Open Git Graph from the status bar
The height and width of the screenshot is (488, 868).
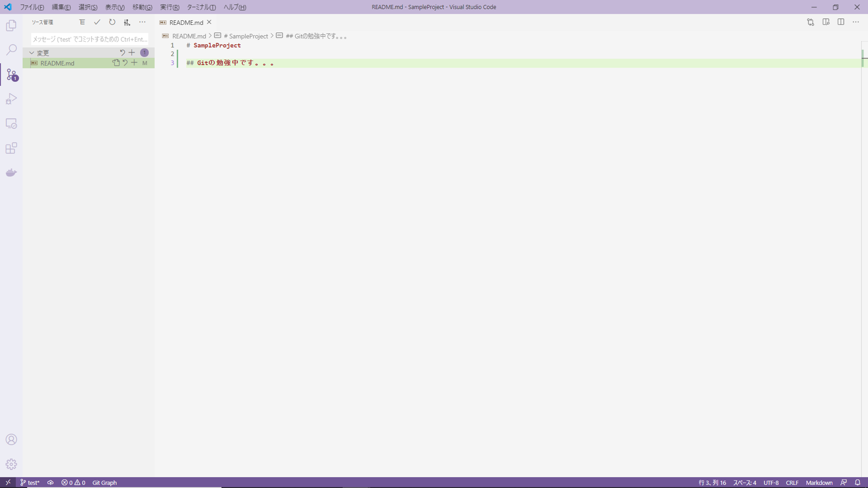coord(104,483)
